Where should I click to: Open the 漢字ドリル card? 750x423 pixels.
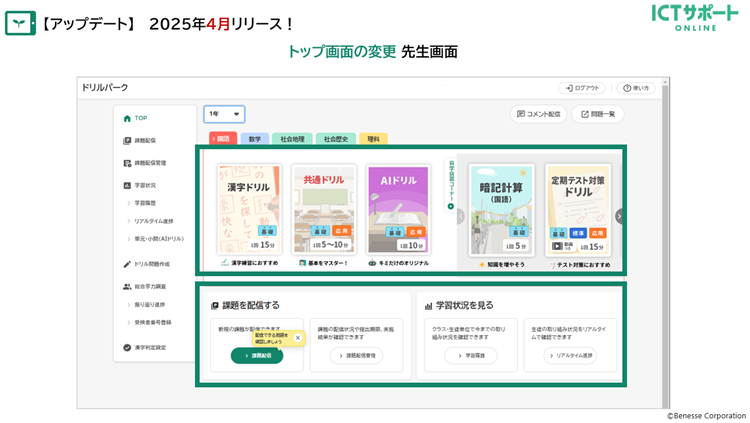[250, 210]
